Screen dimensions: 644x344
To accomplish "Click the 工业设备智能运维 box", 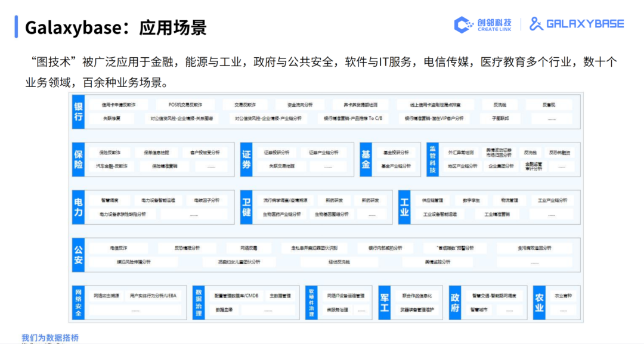I will 440,214.
